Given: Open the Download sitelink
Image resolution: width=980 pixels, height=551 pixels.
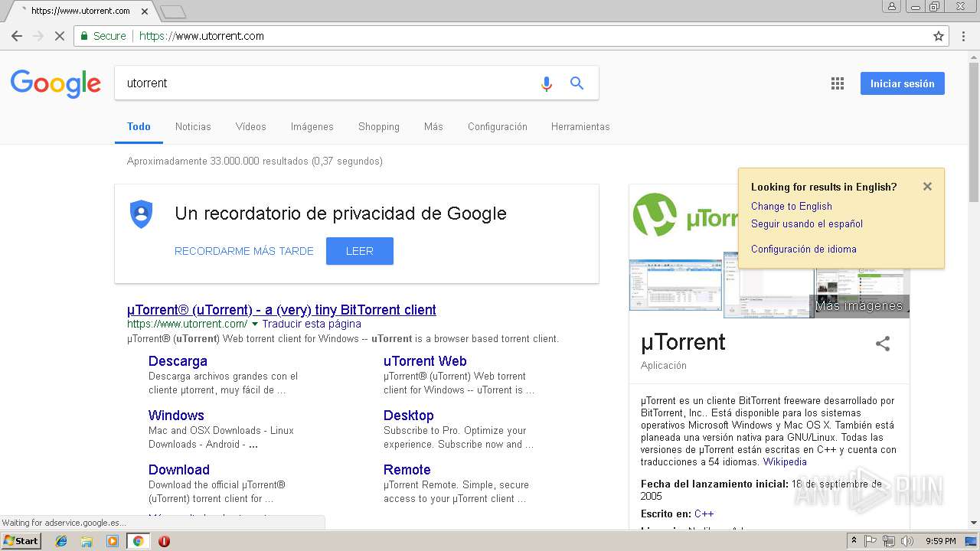Looking at the screenshot, I should coord(179,470).
